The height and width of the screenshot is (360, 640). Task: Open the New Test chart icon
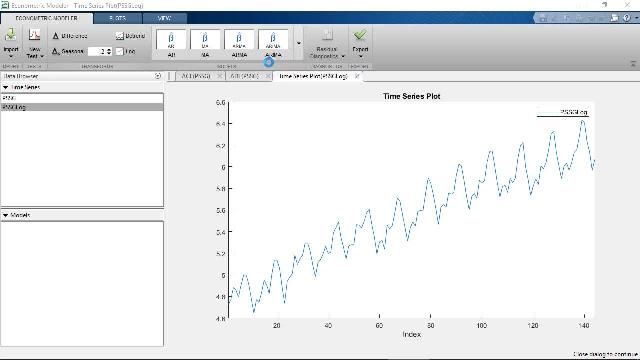pos(34,36)
